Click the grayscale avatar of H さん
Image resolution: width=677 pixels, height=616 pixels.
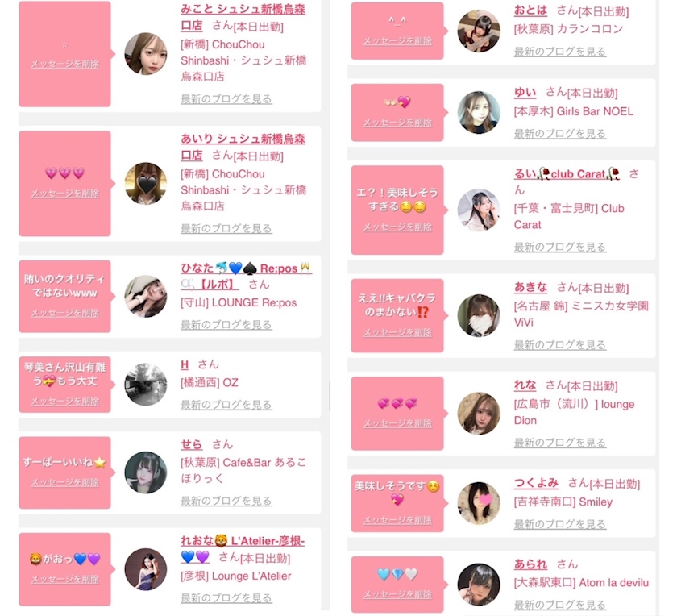pyautogui.click(x=146, y=384)
